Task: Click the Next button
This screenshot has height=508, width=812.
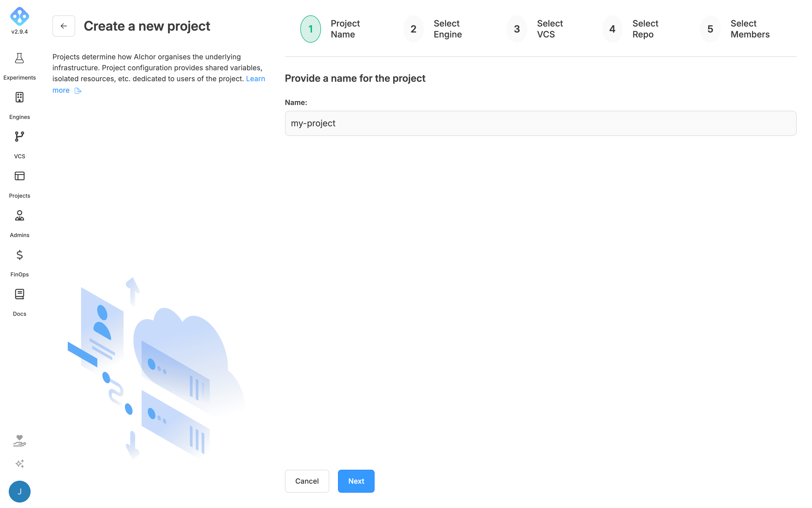Action: 356,481
